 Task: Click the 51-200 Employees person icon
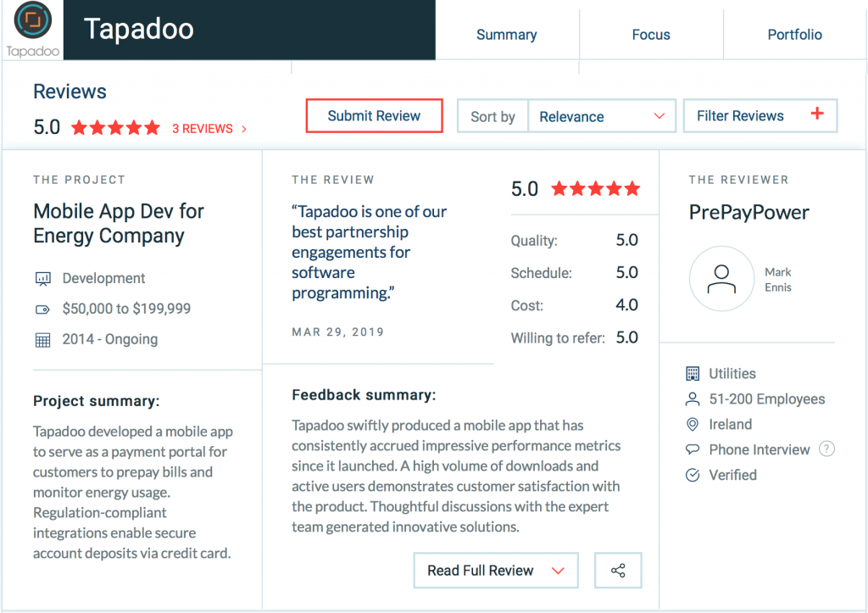692,398
